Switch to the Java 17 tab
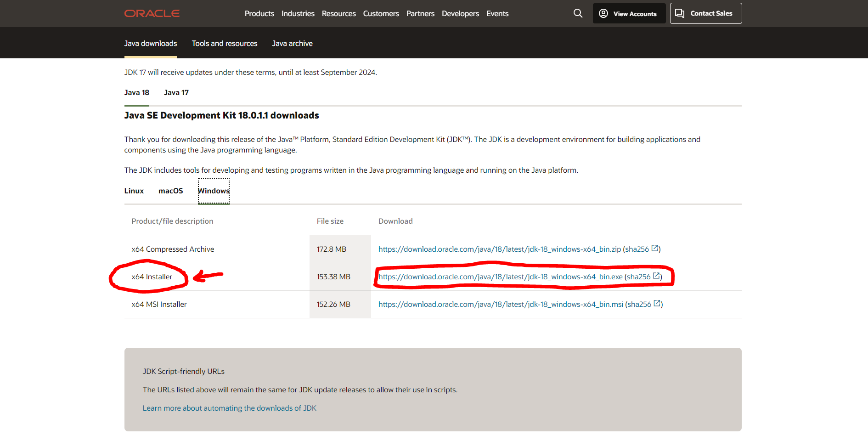The width and height of the screenshot is (868, 441). coord(176,92)
